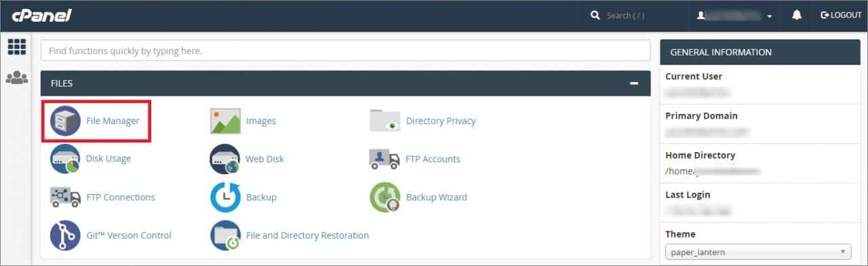Click the Images link
This screenshot has height=266, width=868.
(261, 121)
